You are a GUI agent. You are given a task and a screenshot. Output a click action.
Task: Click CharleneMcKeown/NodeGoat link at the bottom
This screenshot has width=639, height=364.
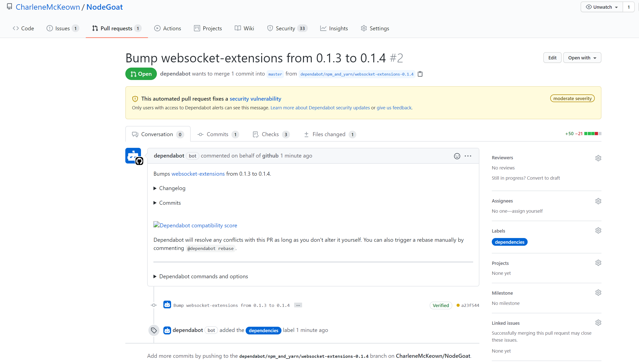433,356
